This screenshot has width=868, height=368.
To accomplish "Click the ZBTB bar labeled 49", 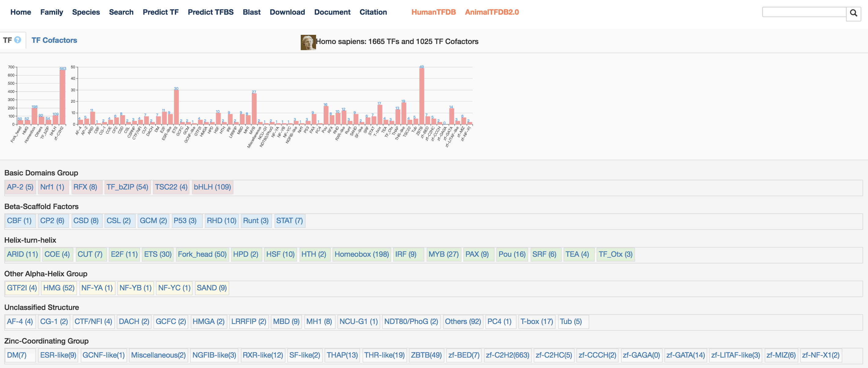I will (x=421, y=96).
